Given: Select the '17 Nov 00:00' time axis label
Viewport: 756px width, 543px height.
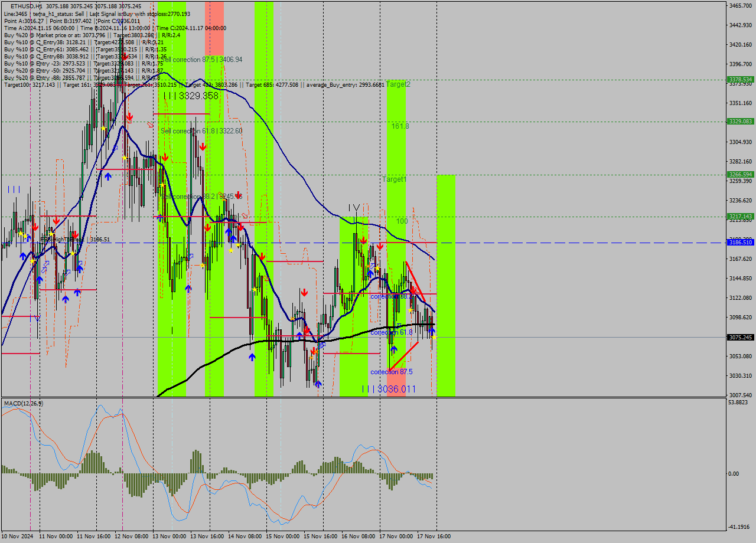Looking at the screenshot, I should coord(396,537).
